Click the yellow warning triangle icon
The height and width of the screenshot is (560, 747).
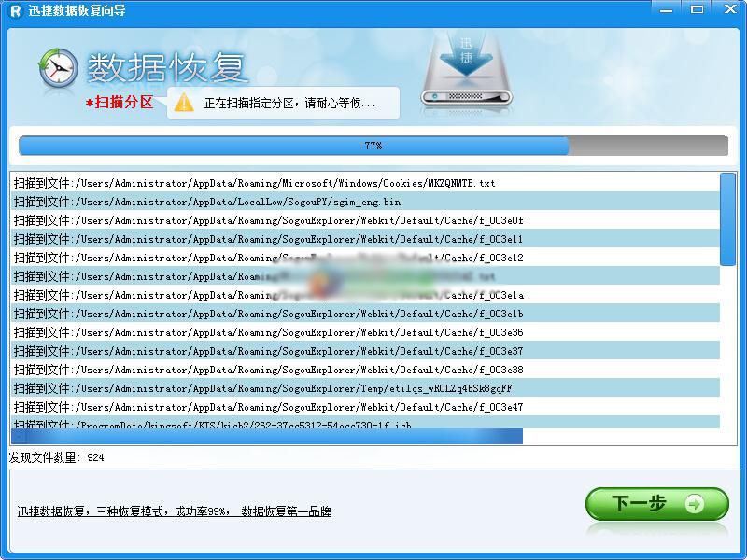coord(184,103)
